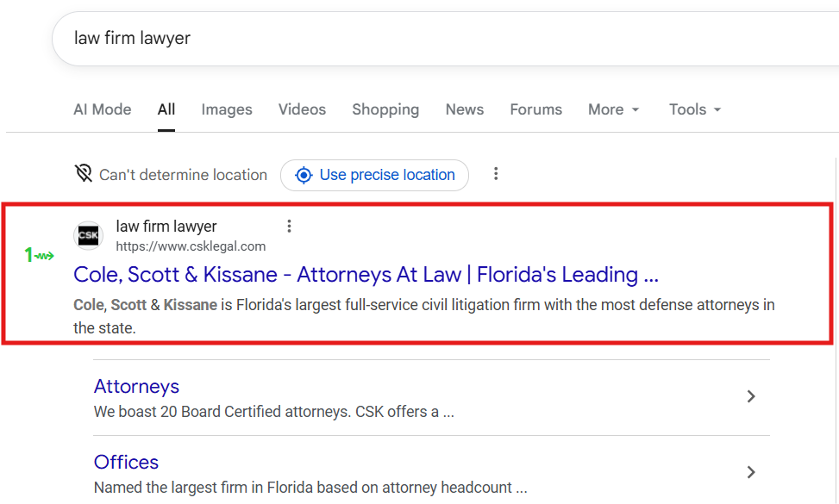Image resolution: width=839 pixels, height=504 pixels.
Task: Open the Tools dropdown
Action: point(694,109)
